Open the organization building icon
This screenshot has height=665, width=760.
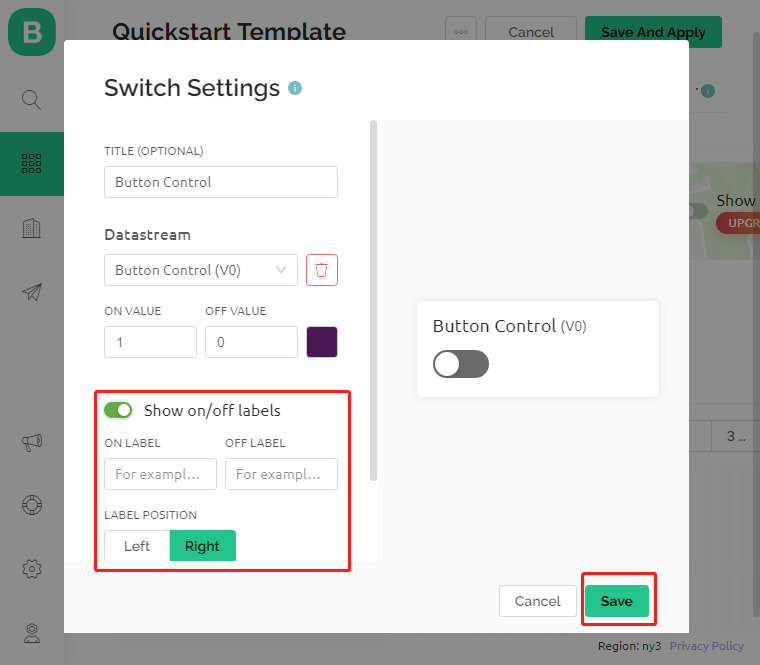(32, 228)
